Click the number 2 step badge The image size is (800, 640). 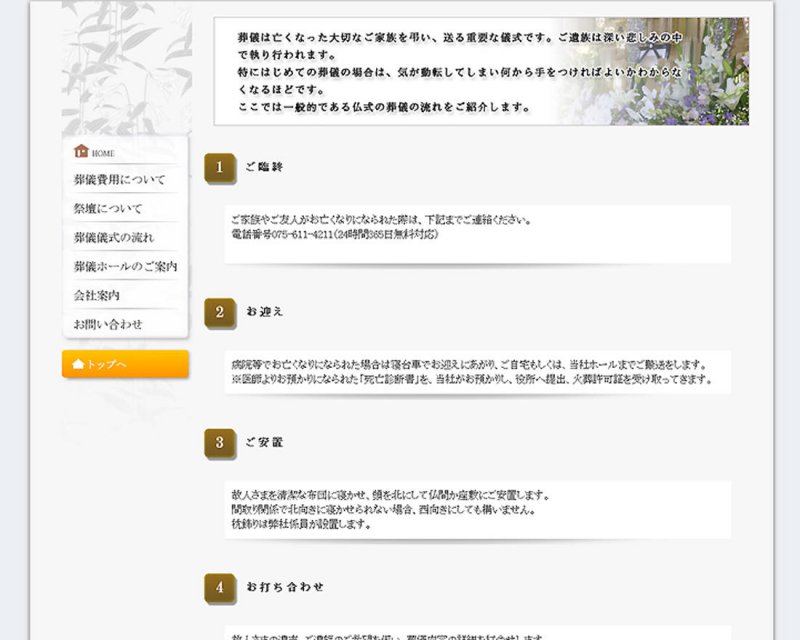click(219, 312)
